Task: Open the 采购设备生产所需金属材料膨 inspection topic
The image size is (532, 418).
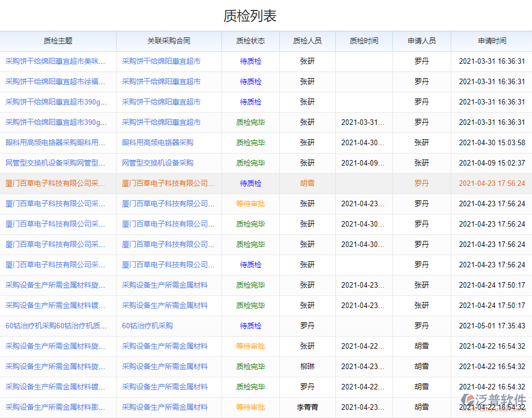Action: [x=55, y=407]
